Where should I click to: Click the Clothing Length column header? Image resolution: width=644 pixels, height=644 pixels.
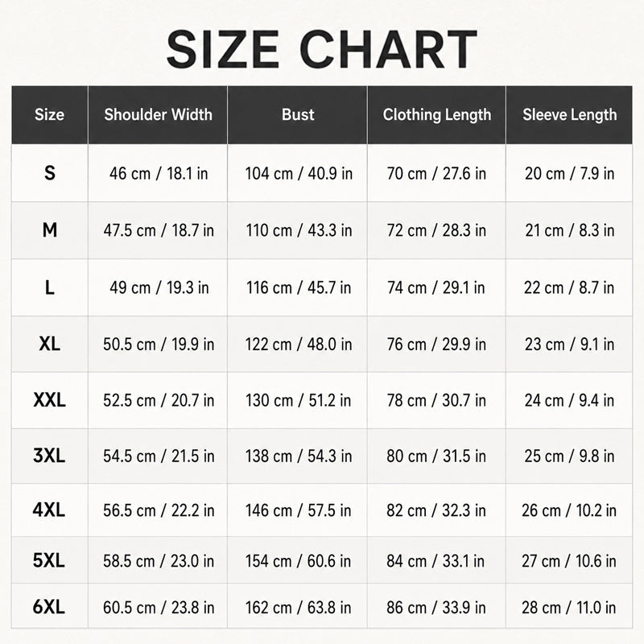click(437, 115)
